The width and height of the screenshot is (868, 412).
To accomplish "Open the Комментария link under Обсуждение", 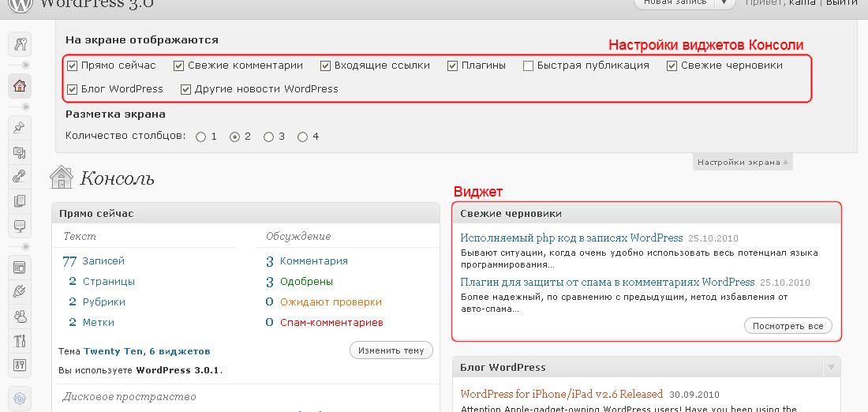I will pyautogui.click(x=314, y=260).
